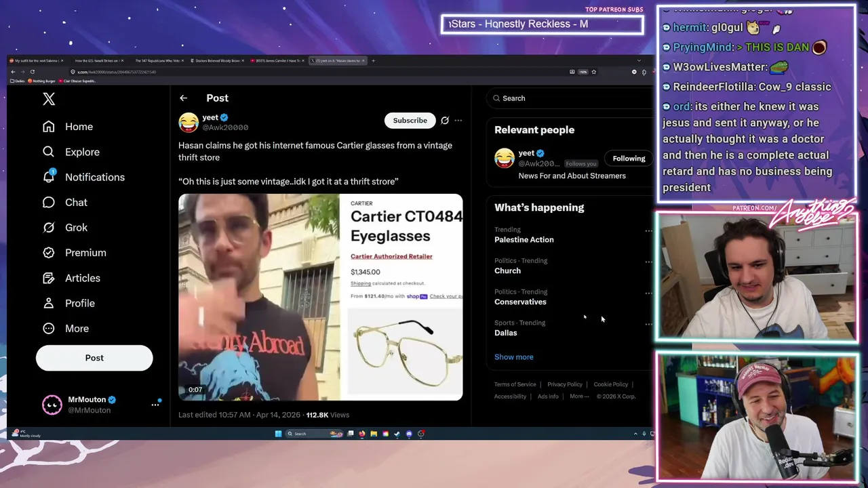
Task: Go back with the Post arrow
Action: tap(183, 98)
